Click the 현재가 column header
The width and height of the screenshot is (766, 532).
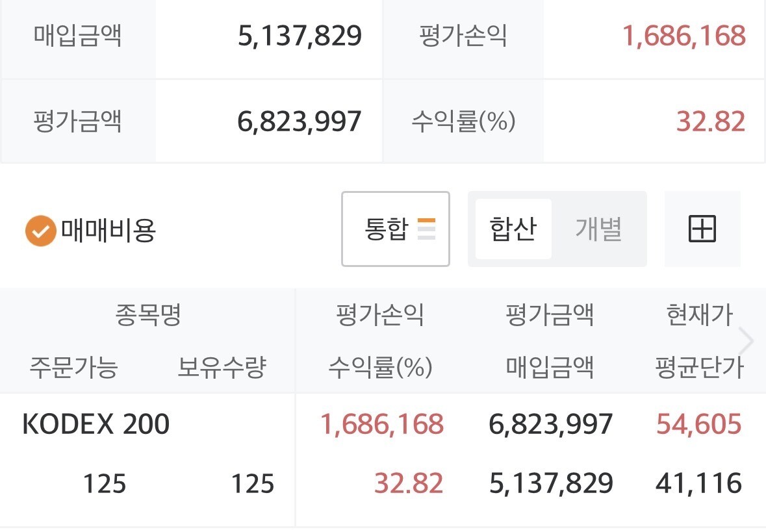pos(699,316)
